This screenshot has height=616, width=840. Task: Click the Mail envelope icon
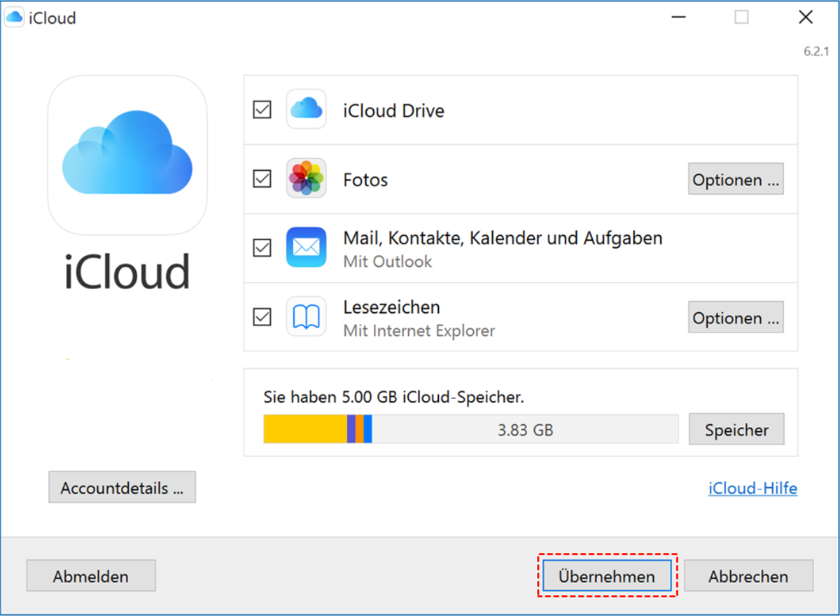[306, 247]
